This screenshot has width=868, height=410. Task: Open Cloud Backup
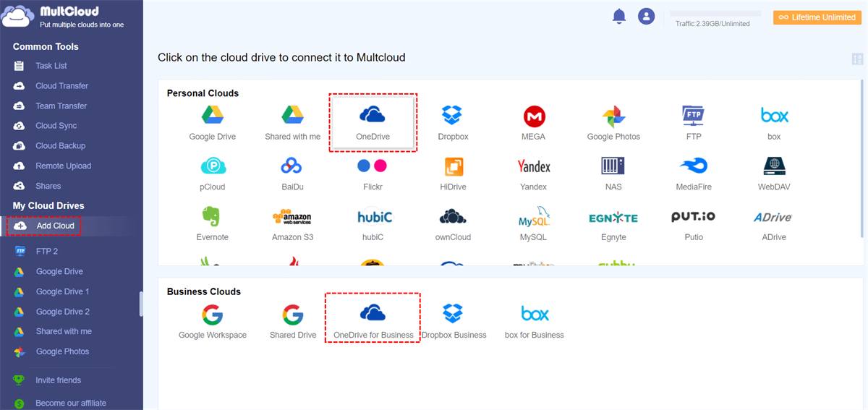coord(60,146)
